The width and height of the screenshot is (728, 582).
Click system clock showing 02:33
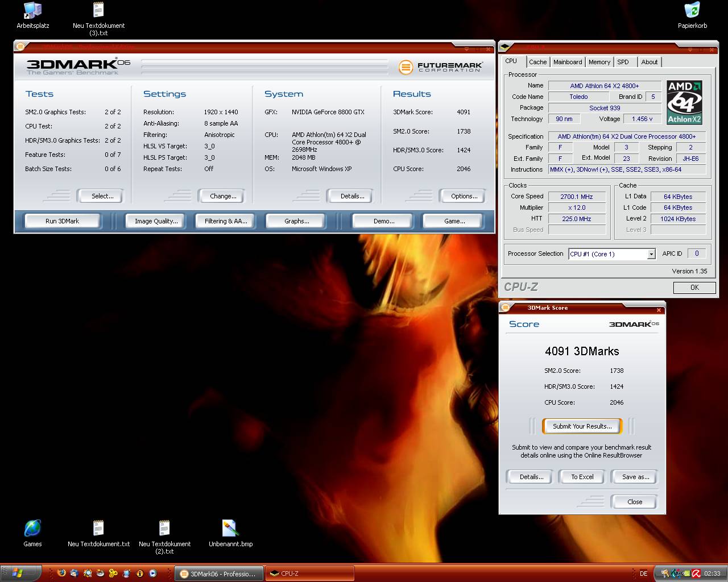point(712,573)
